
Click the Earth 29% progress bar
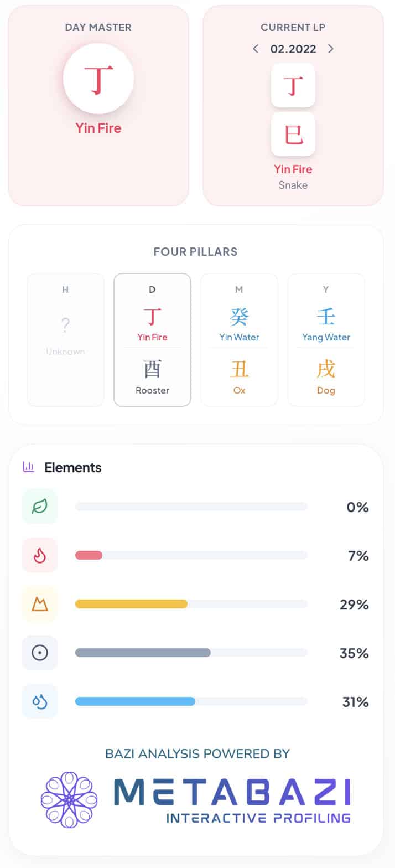pos(191,604)
